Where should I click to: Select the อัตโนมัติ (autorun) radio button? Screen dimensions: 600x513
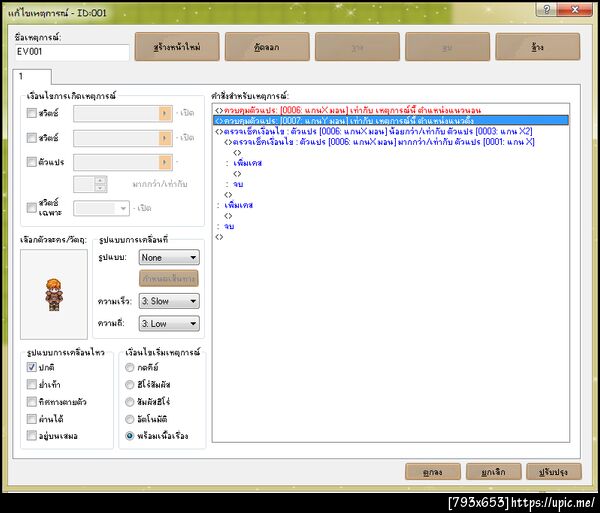click(130, 419)
